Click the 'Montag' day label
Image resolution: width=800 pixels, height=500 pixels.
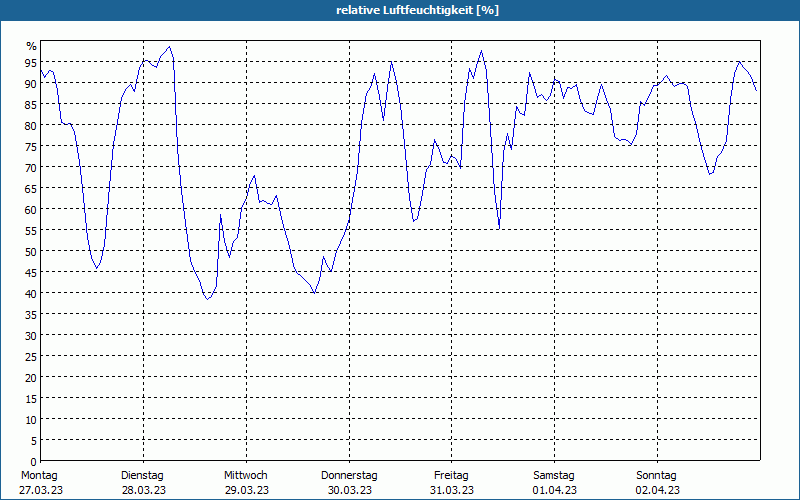pos(39,475)
